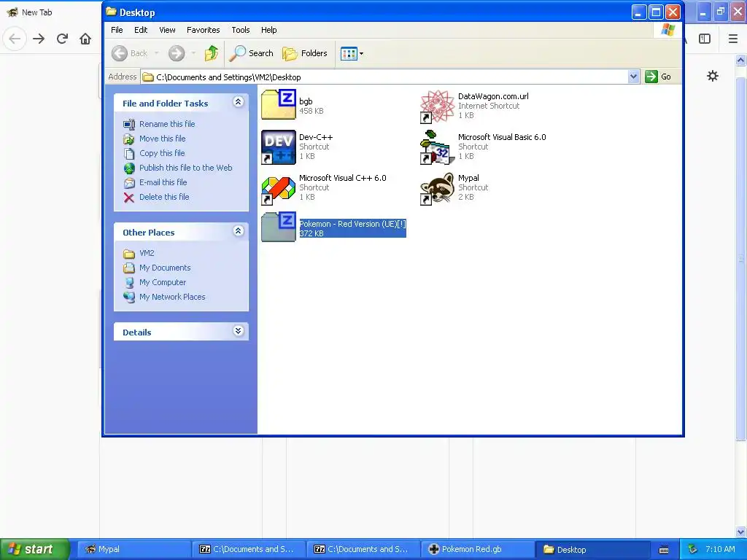This screenshot has height=560, width=747.
Task: Open the Help menu
Action: click(x=268, y=30)
